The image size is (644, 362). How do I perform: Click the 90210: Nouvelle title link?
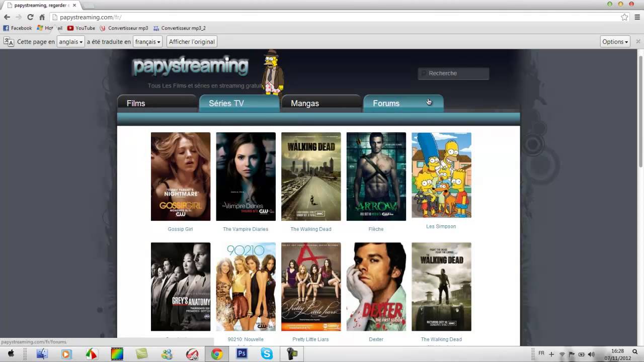tap(246, 339)
